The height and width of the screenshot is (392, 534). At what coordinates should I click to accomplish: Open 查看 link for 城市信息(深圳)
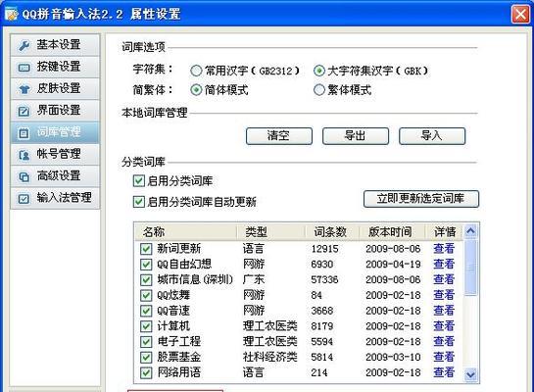coord(444,279)
